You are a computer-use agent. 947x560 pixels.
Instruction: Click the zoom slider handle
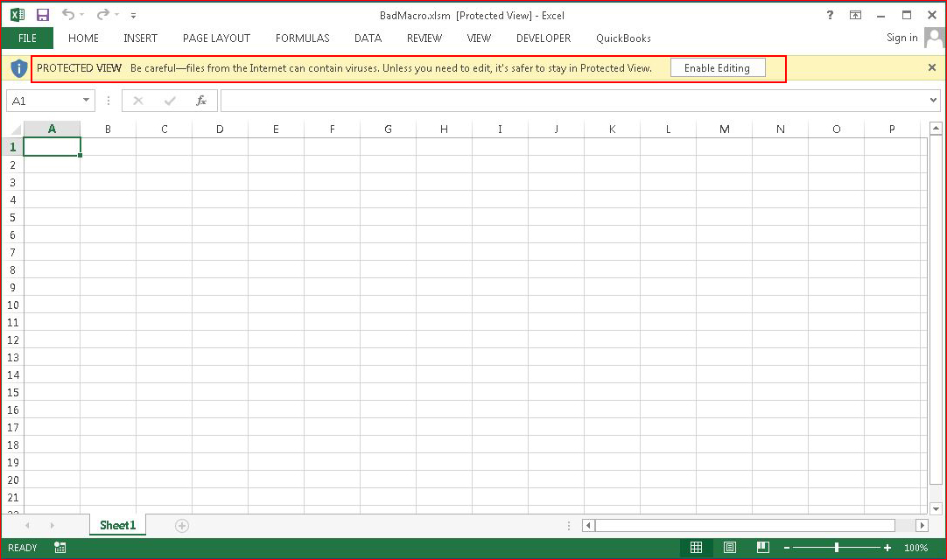(x=837, y=548)
